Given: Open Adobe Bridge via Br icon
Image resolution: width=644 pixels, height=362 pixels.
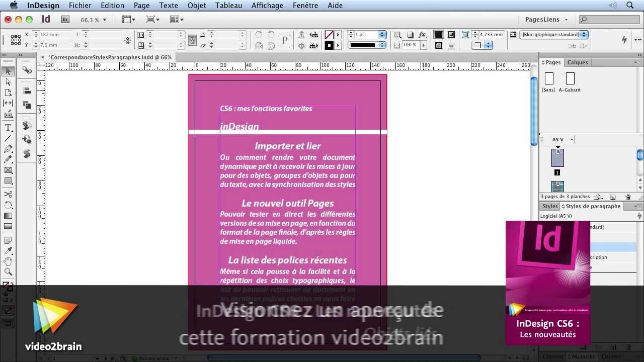Looking at the screenshot, I should coord(65,20).
